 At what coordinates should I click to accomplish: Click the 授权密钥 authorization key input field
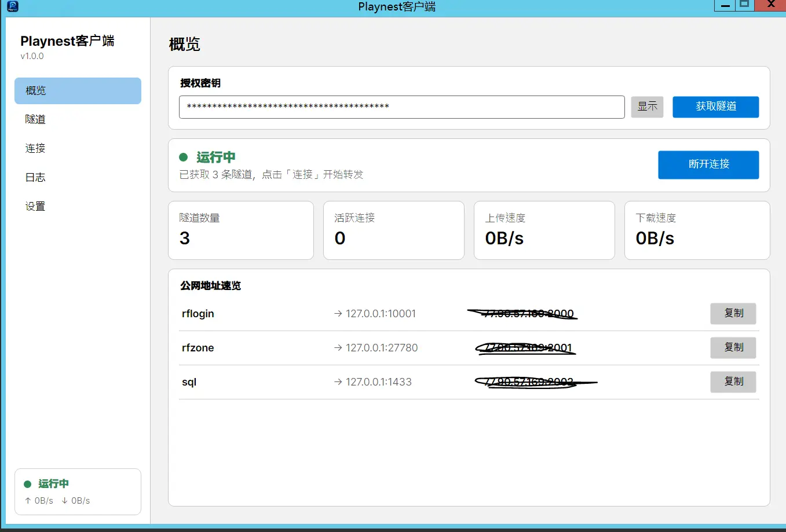(x=402, y=107)
